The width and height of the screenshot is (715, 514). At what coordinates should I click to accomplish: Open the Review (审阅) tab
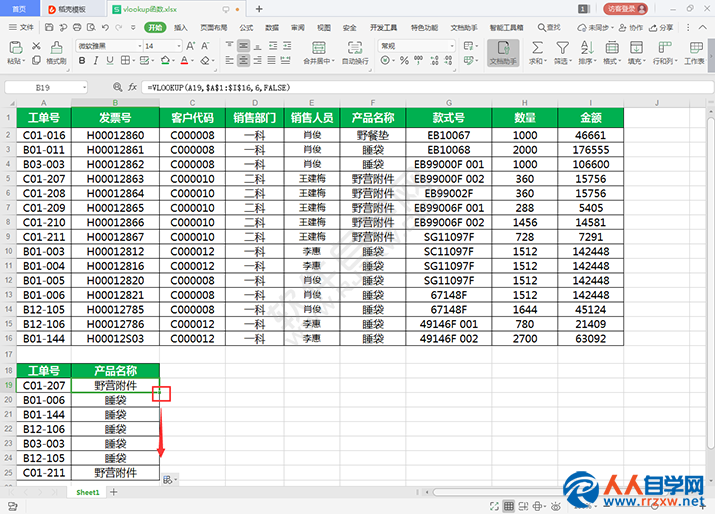tap(298, 27)
